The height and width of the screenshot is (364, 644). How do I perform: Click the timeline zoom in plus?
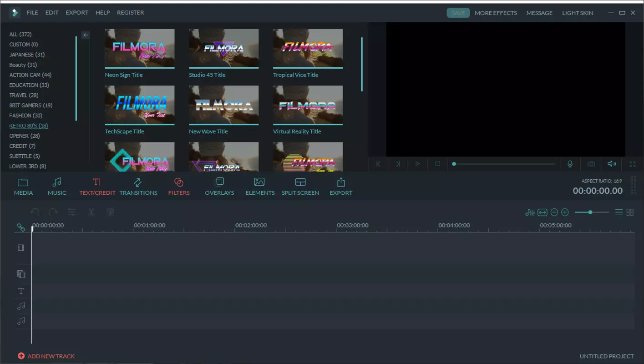coord(565,212)
